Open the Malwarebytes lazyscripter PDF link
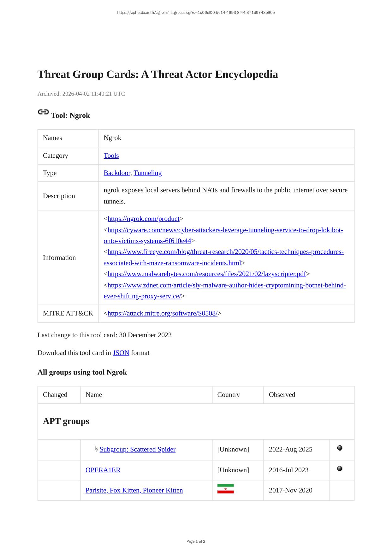The height and width of the screenshot is (554, 392). (206, 274)
